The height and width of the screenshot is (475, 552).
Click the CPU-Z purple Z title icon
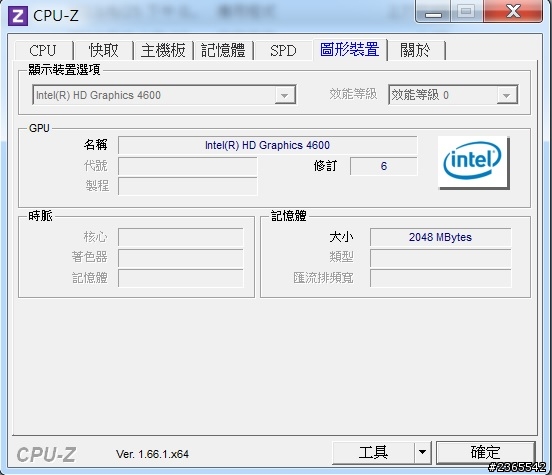click(x=17, y=15)
